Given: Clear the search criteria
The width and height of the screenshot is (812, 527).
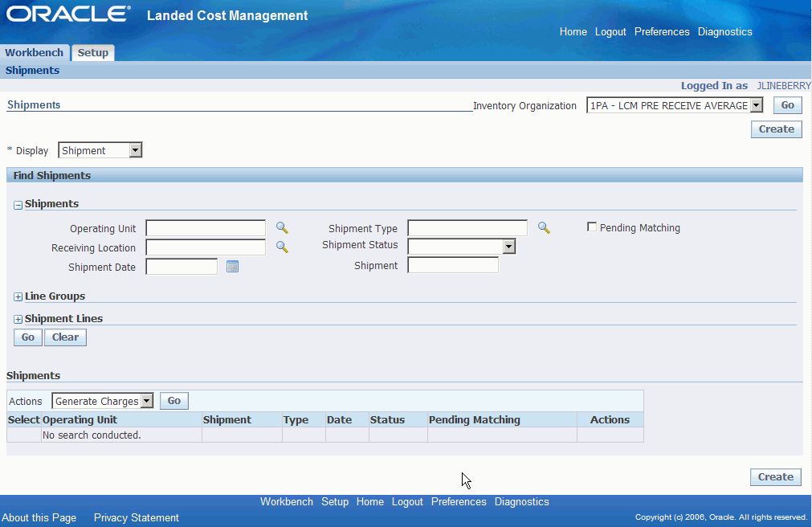Looking at the screenshot, I should coord(65,337).
